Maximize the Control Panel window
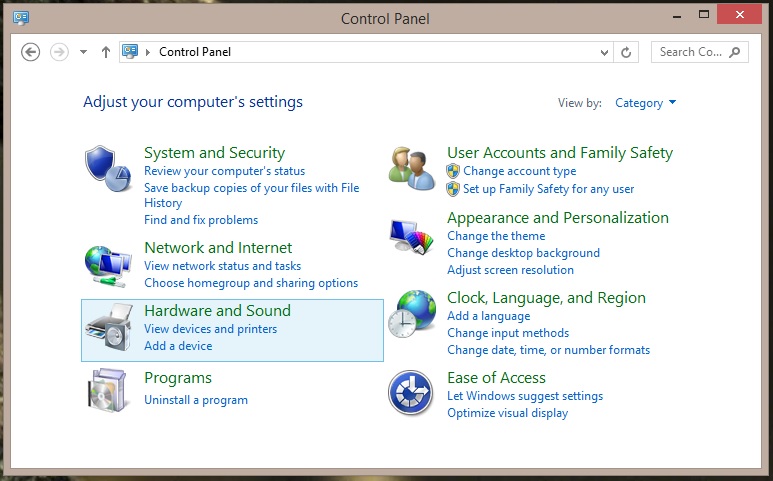Image resolution: width=773 pixels, height=481 pixels. pyautogui.click(x=704, y=15)
